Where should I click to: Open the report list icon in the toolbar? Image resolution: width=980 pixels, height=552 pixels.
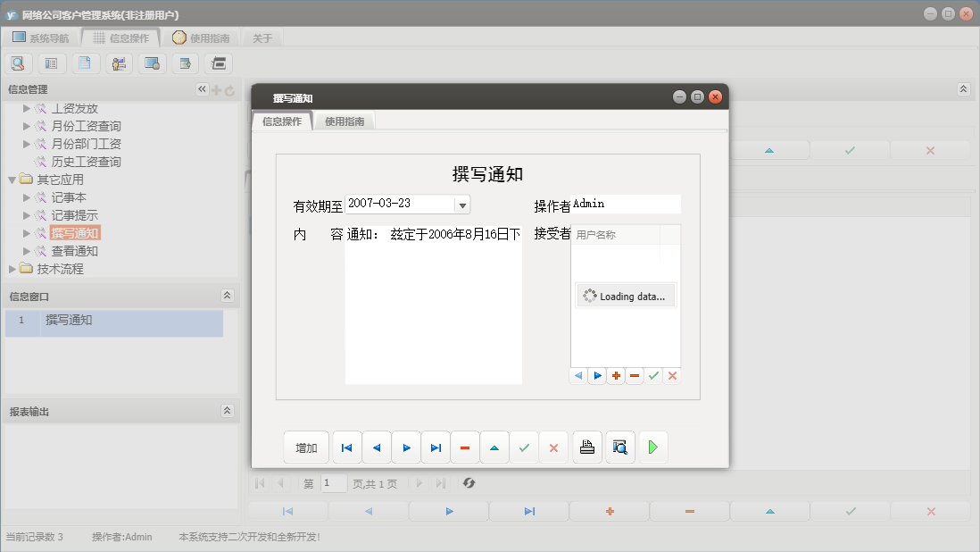click(x=51, y=63)
